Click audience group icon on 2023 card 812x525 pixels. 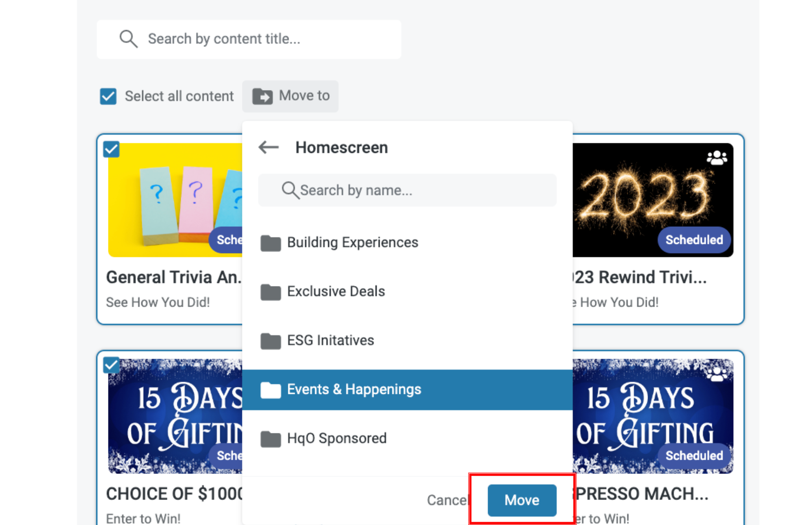(717, 158)
